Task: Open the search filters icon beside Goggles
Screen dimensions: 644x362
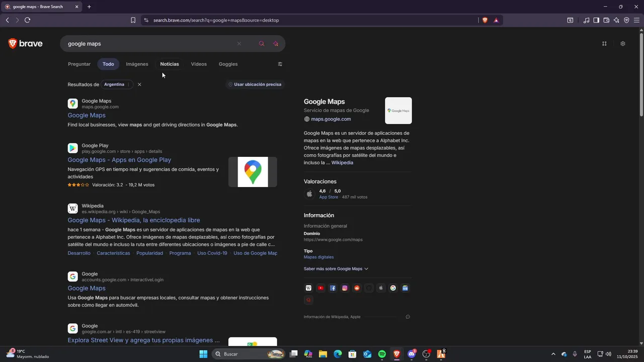Action: 280,64
